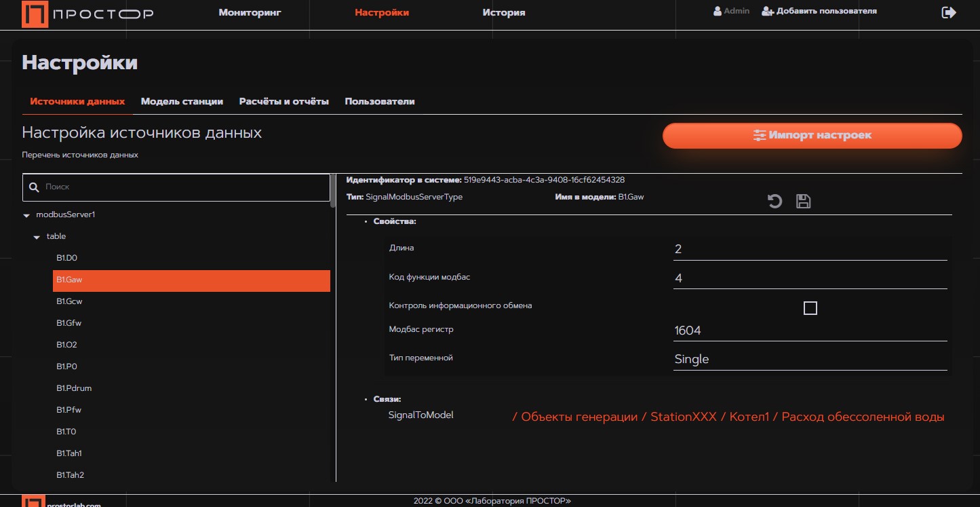Click the Тип переменной Single field
The image size is (980, 507).
click(810, 359)
